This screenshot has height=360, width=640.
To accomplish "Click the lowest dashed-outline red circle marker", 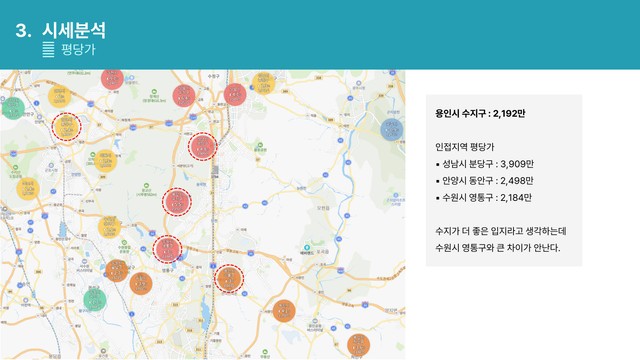I will (167, 249).
